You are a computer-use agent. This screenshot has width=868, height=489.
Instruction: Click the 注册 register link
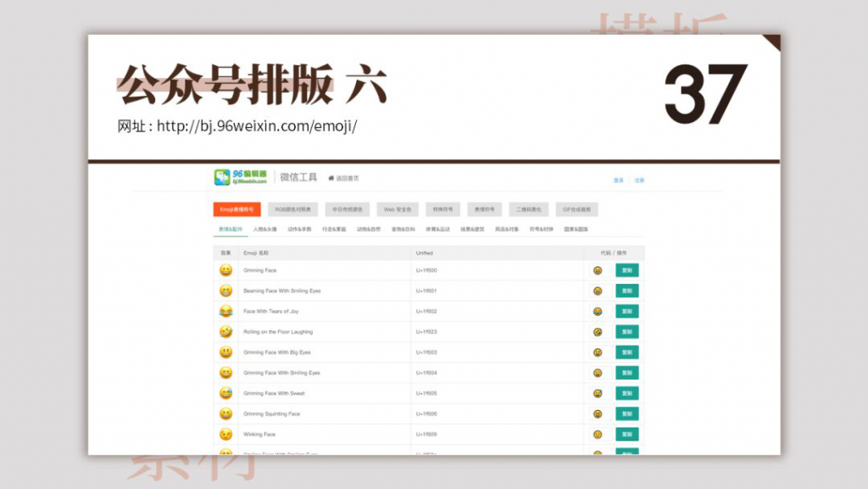pyautogui.click(x=637, y=178)
